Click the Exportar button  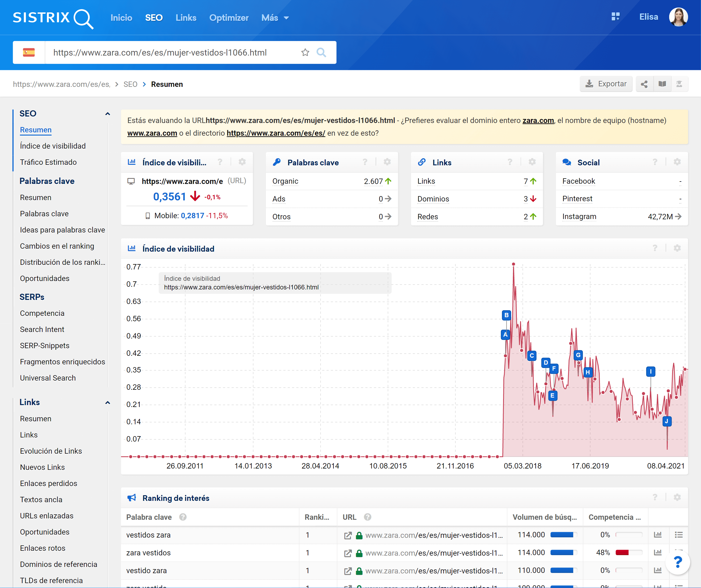point(606,84)
